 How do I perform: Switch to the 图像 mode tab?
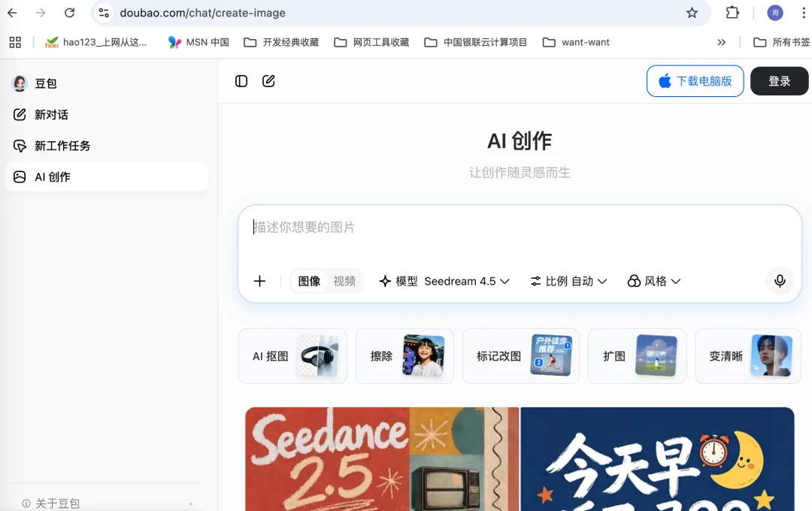pyautogui.click(x=309, y=281)
